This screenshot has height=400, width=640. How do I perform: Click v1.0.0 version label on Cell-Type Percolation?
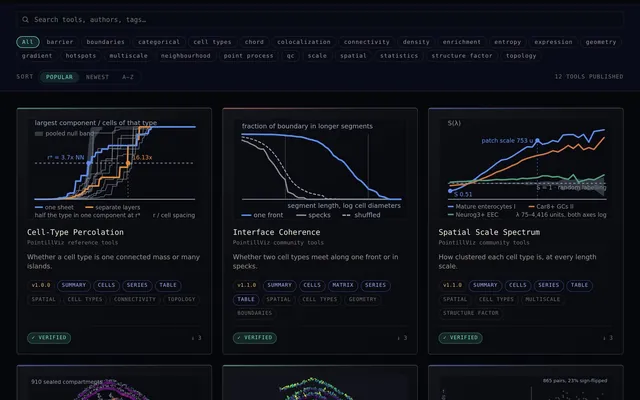point(41,285)
